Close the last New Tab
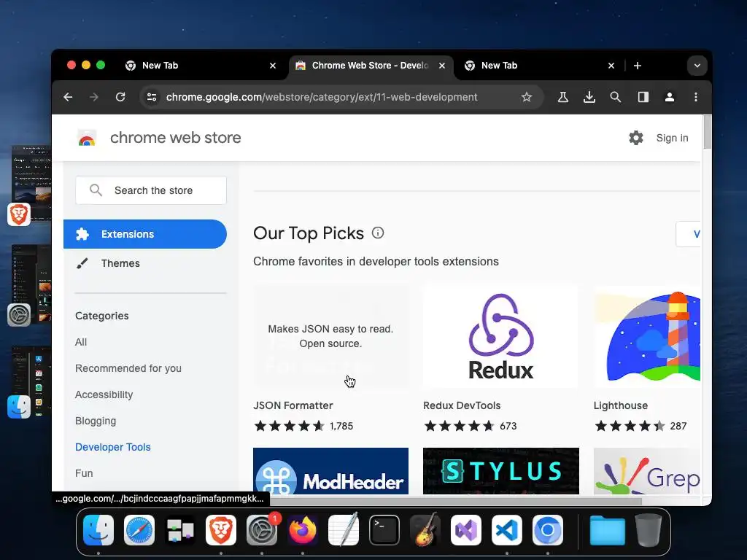The height and width of the screenshot is (560, 747). coord(611,66)
